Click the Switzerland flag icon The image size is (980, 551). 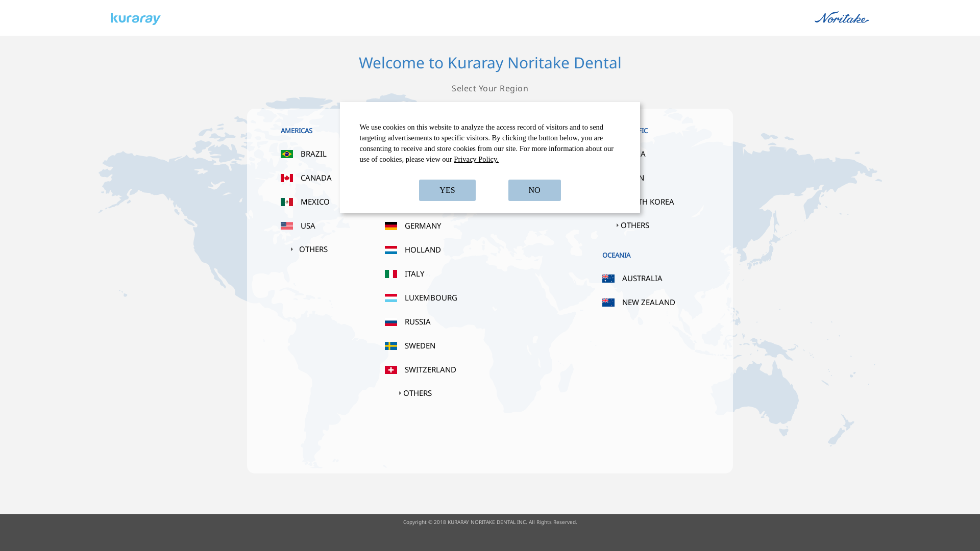(391, 370)
